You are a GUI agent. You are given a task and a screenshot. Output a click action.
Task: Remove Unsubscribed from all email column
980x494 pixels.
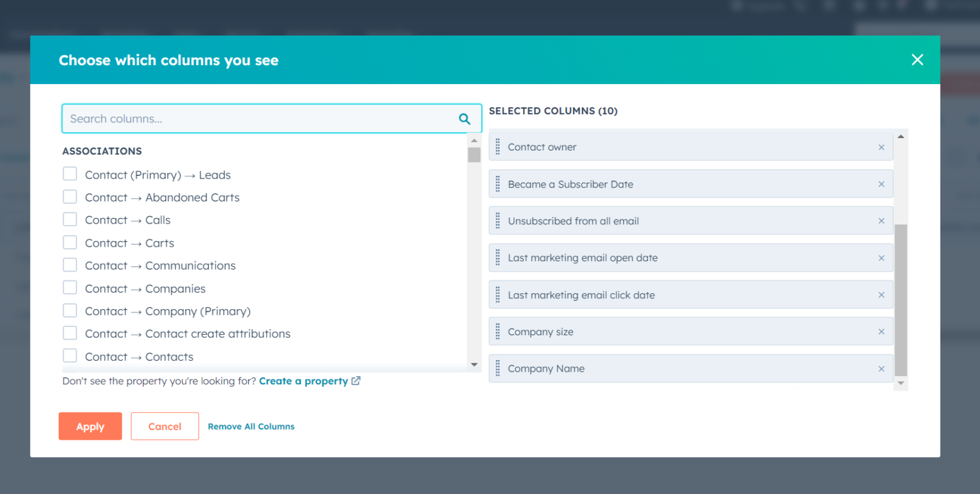click(x=881, y=220)
